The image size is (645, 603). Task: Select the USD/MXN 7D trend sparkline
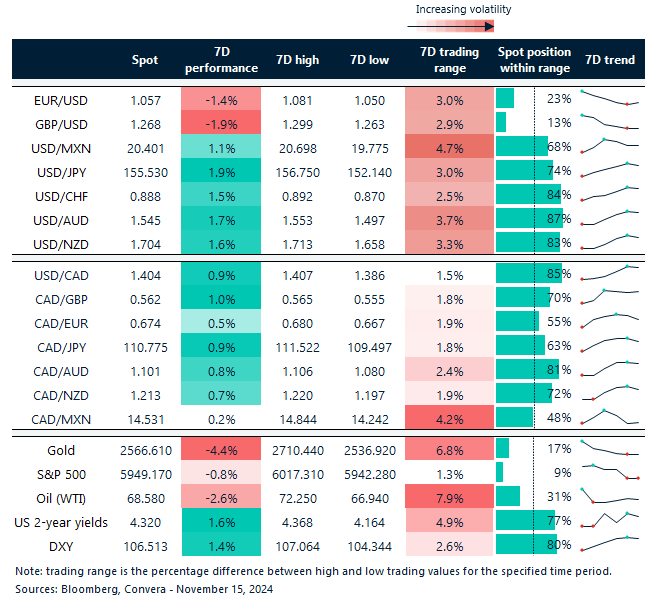click(x=609, y=146)
